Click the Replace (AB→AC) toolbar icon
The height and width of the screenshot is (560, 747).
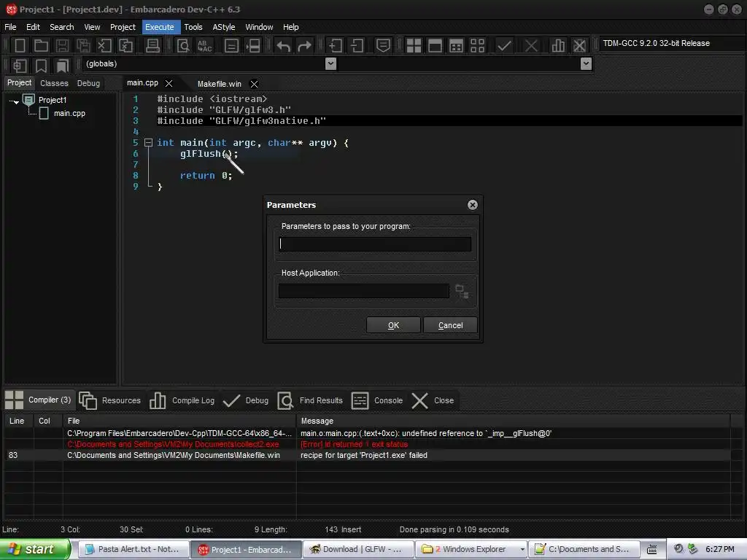point(205,46)
